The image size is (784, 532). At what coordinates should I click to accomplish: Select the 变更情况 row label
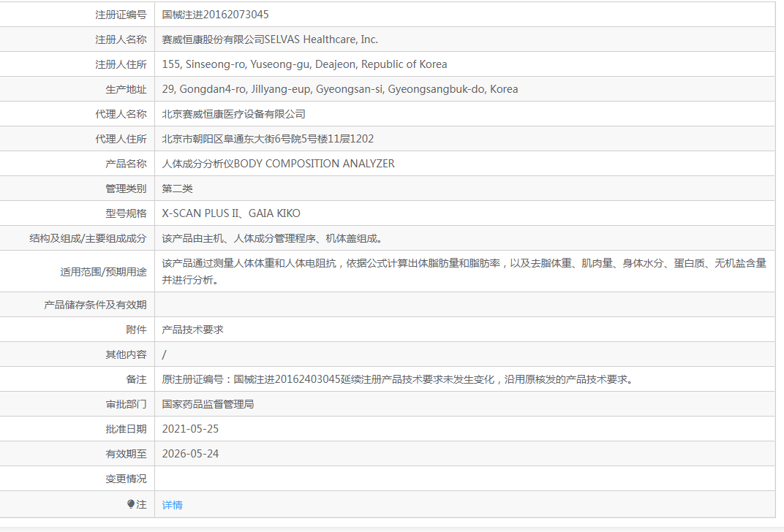pos(126,479)
